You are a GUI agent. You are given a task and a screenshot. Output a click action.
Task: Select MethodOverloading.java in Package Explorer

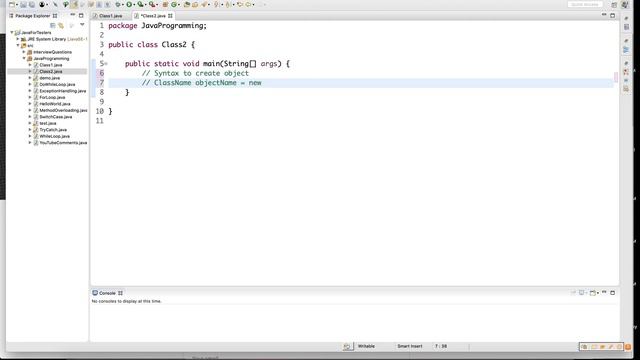coord(63,110)
